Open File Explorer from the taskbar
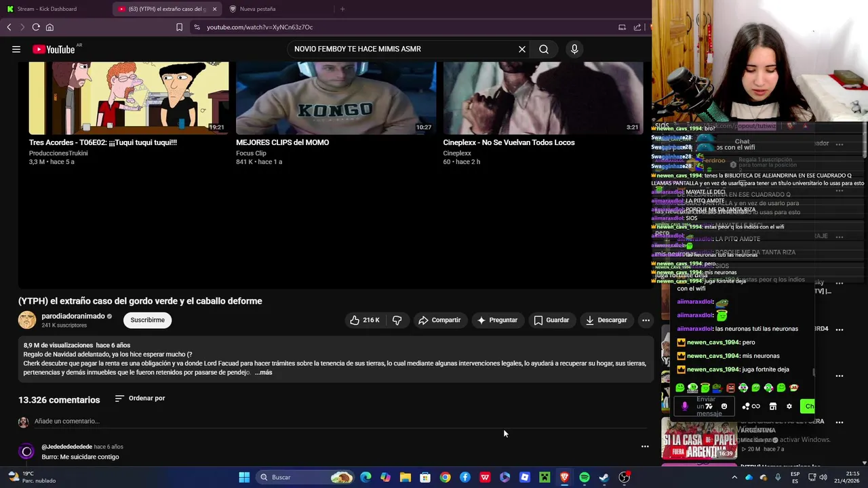Viewport: 868px width, 488px height. 406,477
